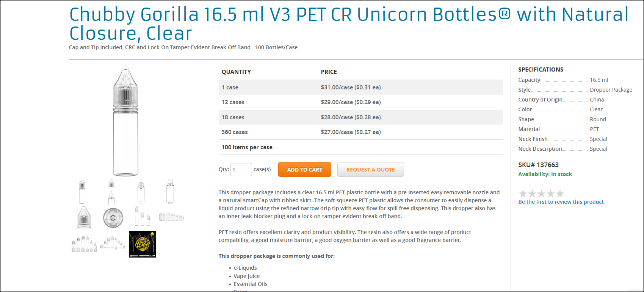Select the close-up cap thumbnail

click(x=84, y=217)
